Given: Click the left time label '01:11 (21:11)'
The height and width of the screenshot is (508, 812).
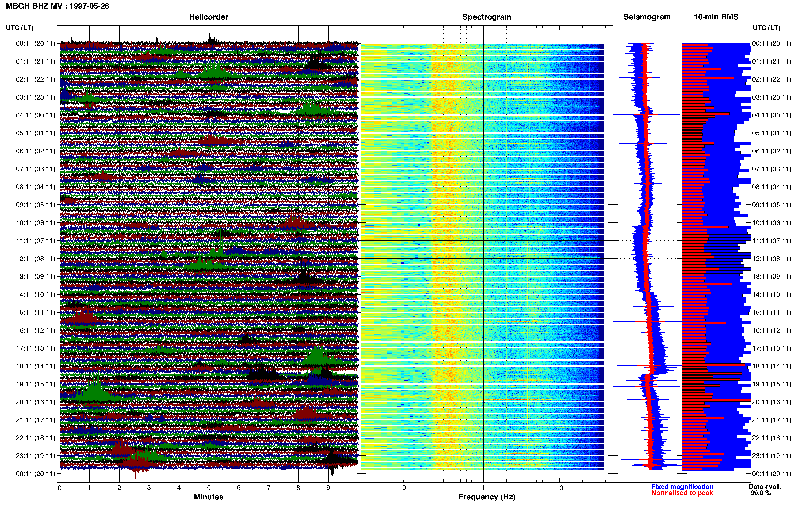Looking at the screenshot, I should pyautogui.click(x=36, y=61).
